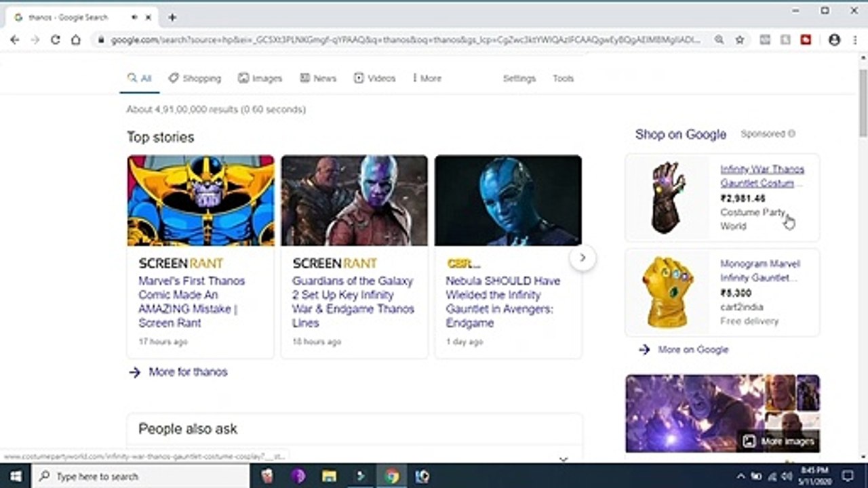Open Monogram Marvel Infinity Gauntlet listing

[x=760, y=271]
